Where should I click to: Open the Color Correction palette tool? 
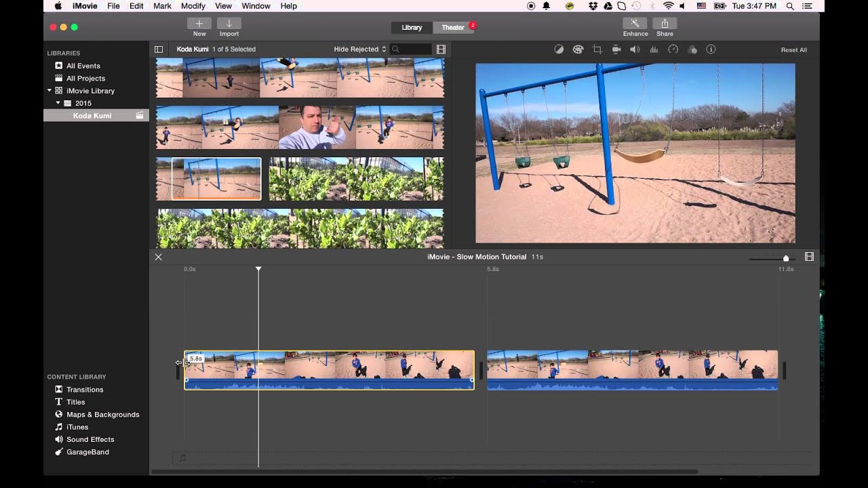pyautogui.click(x=578, y=49)
